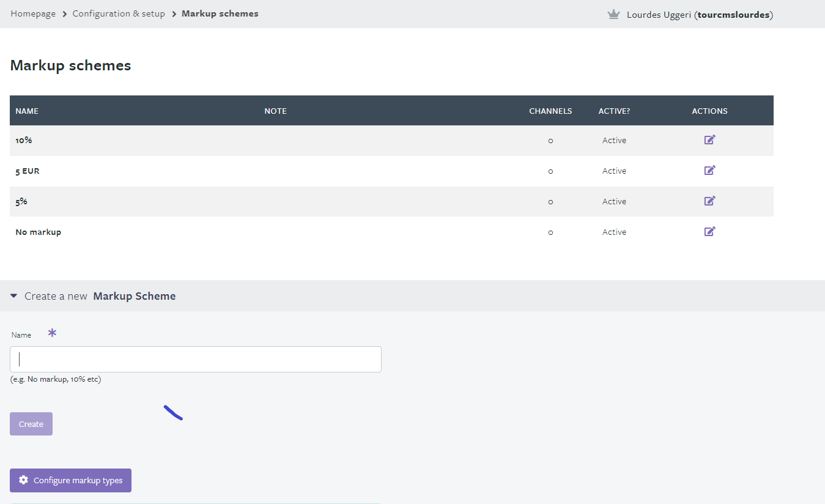Click the Lourdes Uggeri user name

pos(700,15)
